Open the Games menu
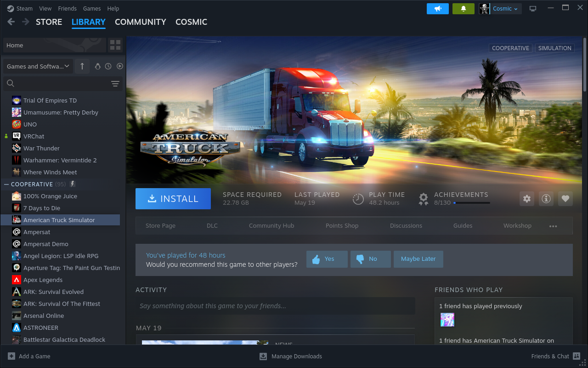Viewport: 588px width, 368px height. [92, 8]
